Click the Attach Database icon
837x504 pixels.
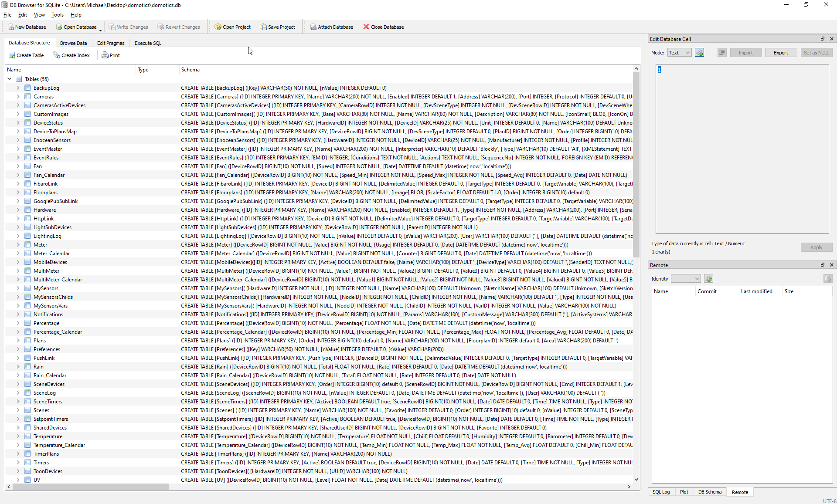313,27
